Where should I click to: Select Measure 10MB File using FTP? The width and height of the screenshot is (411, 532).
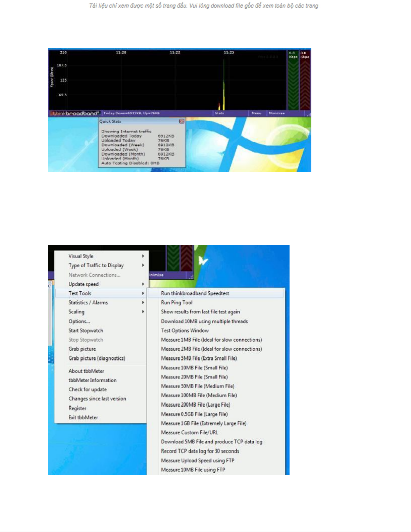[x=216, y=470]
